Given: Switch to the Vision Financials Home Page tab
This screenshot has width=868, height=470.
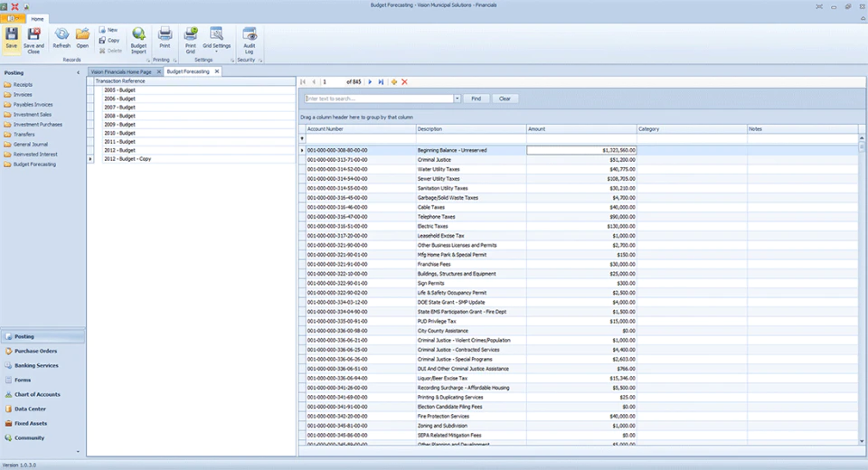Looking at the screenshot, I should [x=120, y=72].
